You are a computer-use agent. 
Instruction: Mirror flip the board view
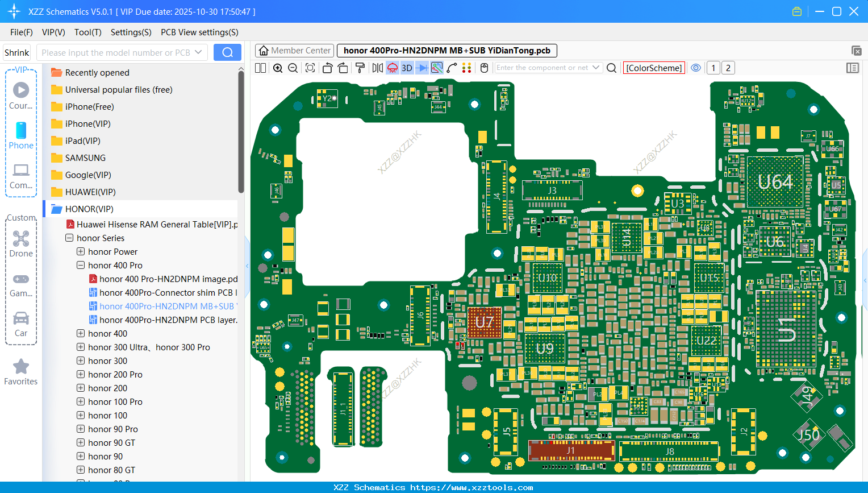click(377, 68)
